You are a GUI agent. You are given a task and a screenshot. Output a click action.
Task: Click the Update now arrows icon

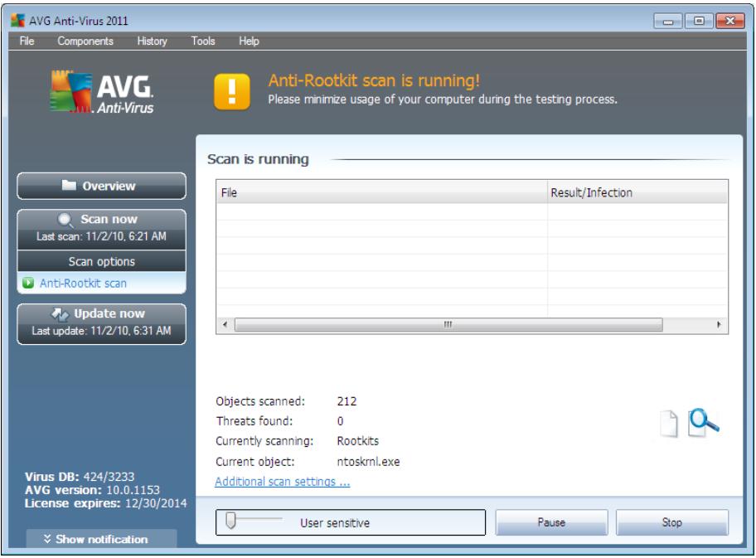(60, 314)
